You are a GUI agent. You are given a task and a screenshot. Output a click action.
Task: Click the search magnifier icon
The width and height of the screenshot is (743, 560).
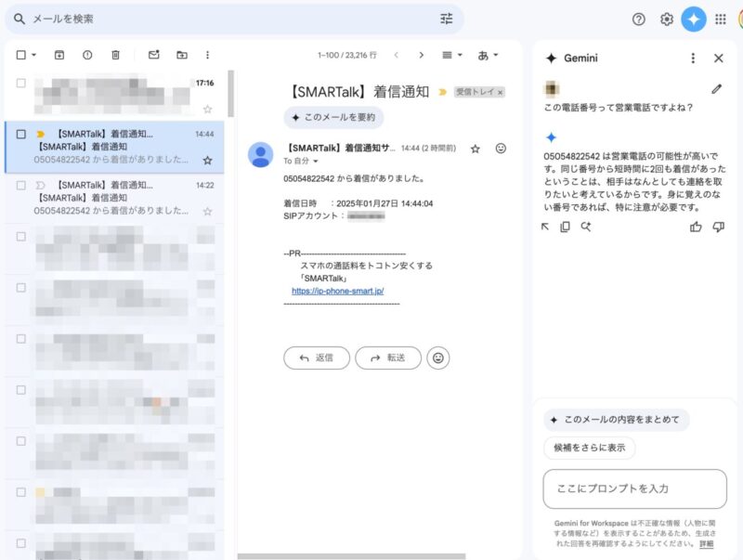(x=19, y=19)
